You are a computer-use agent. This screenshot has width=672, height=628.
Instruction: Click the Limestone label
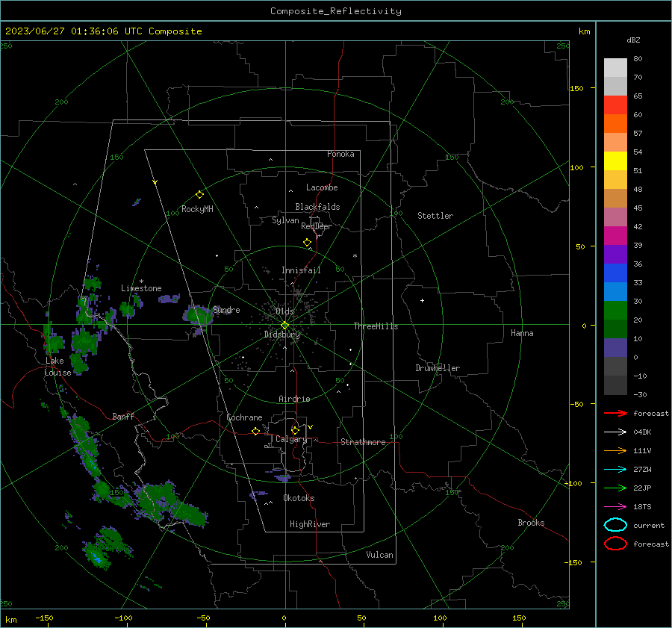click(x=141, y=288)
